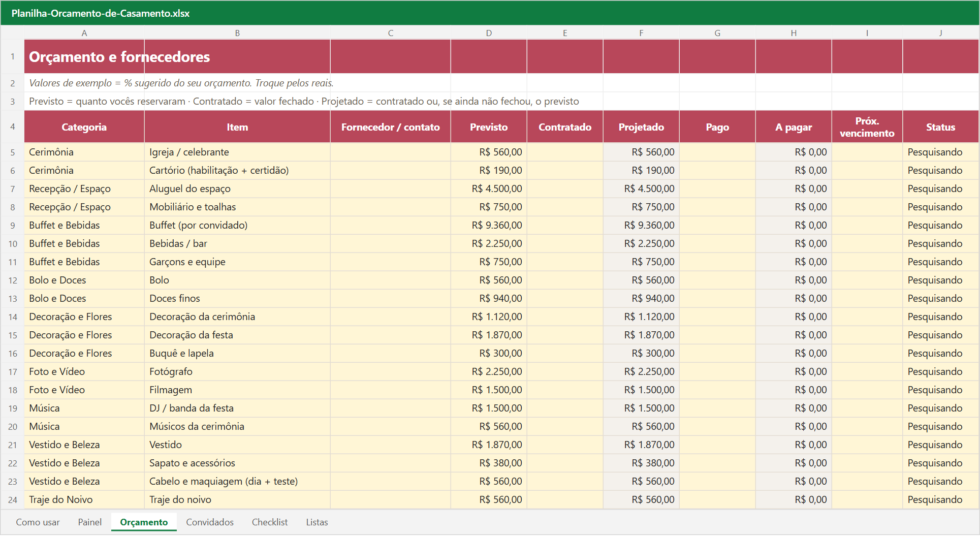Screen dimensions: 980x536
Task: Select the Músicos da cerimônia cell
Action: 237,427
